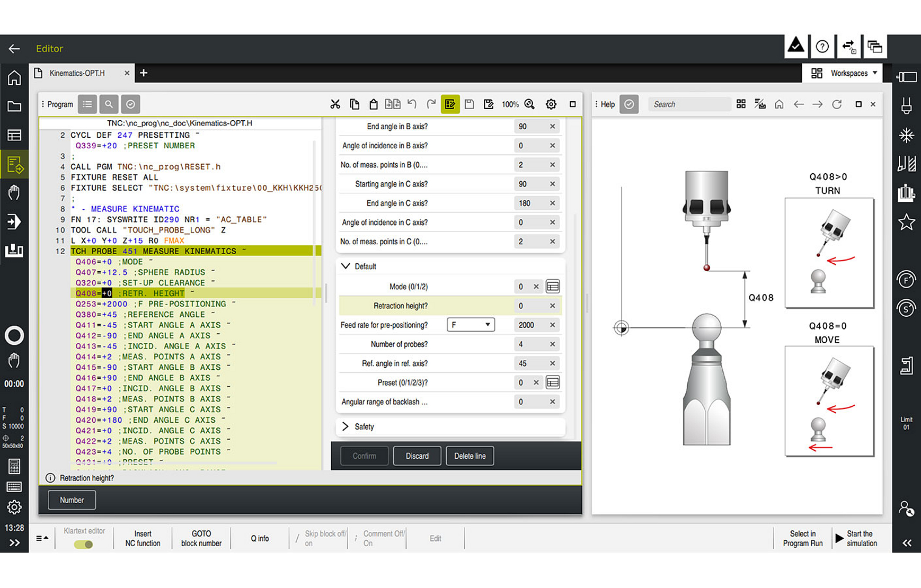Toggle Skip block off/on

click(320, 538)
